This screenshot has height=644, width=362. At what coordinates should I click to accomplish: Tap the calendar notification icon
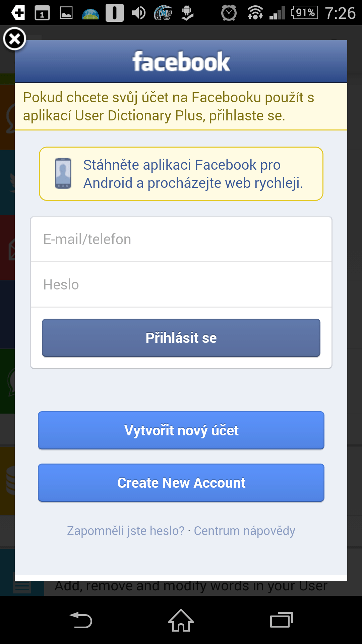(42, 13)
